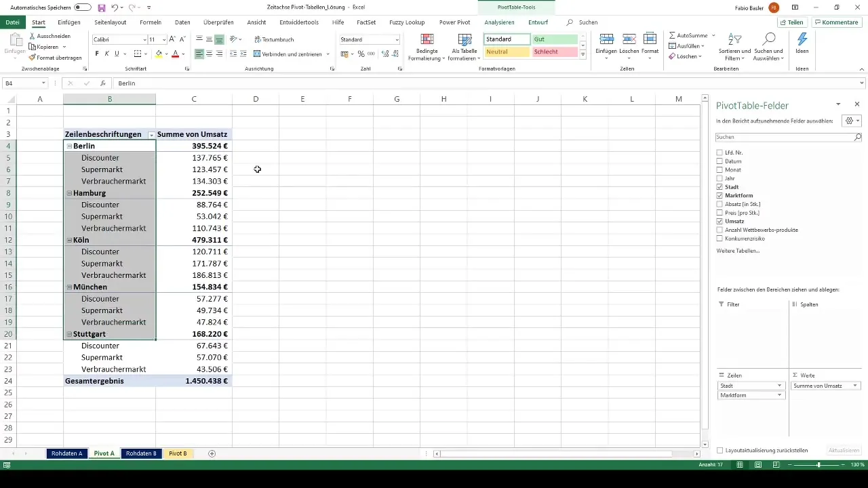868x488 pixels.
Task: Collapse the München group
Action: (69, 287)
